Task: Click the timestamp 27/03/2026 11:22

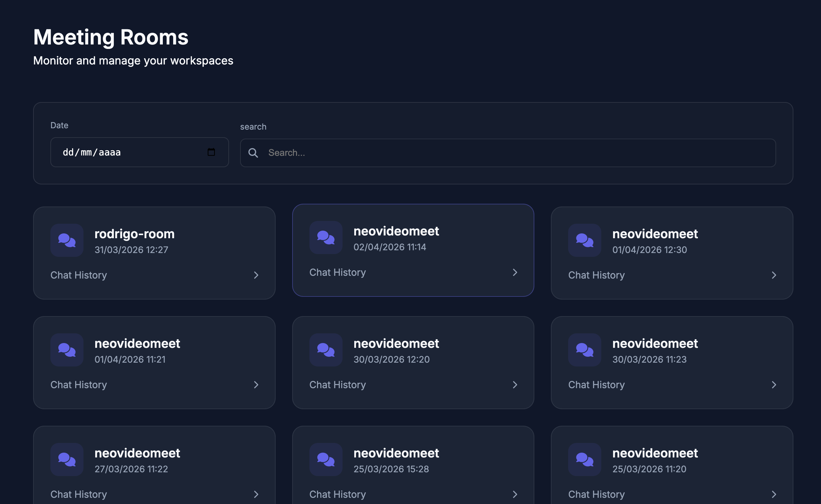Action: pyautogui.click(x=131, y=469)
